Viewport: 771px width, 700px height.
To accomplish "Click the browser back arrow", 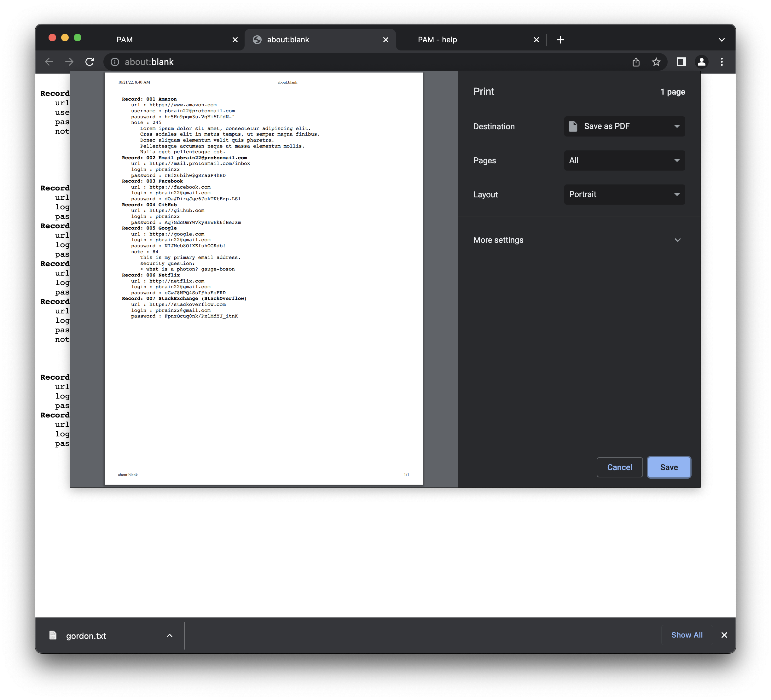I will pos(49,62).
